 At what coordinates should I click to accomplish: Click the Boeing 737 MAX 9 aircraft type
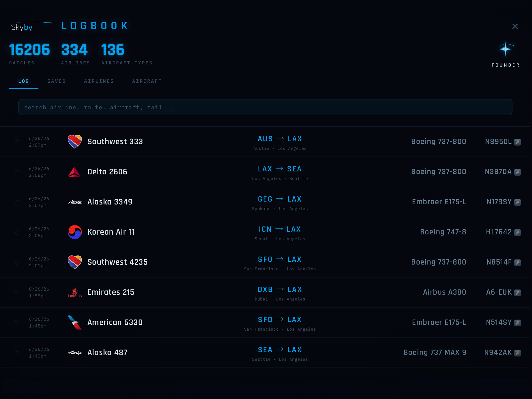(435, 352)
